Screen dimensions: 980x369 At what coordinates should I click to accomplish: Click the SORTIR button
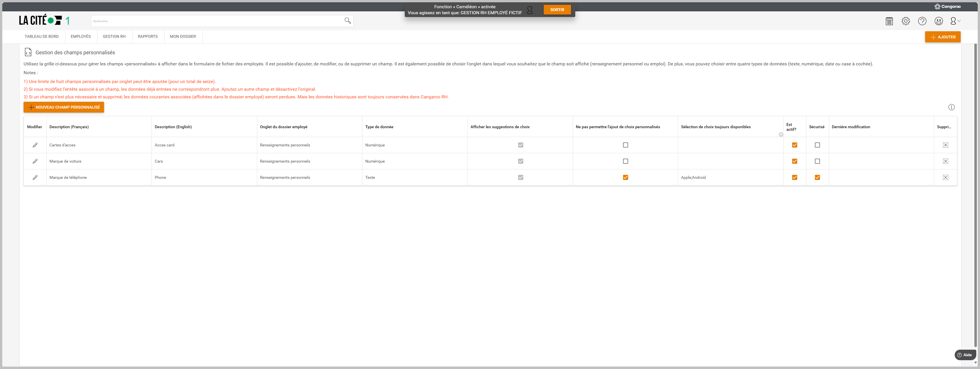(557, 10)
